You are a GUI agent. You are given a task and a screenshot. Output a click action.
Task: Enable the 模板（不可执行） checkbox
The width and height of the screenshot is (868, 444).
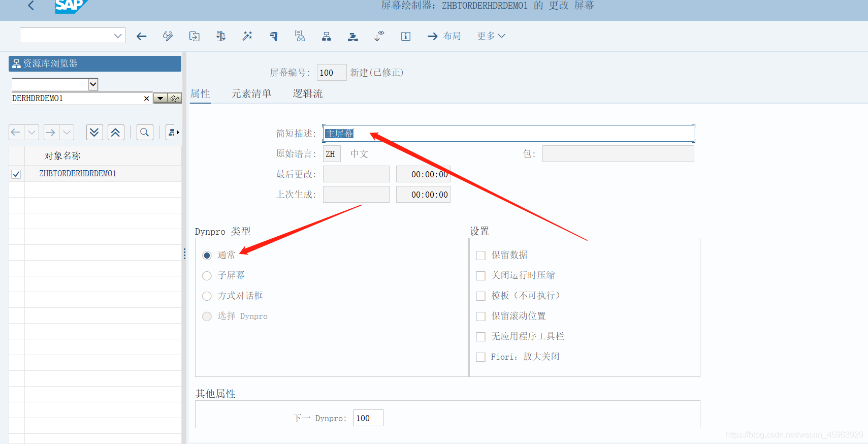pyautogui.click(x=480, y=296)
